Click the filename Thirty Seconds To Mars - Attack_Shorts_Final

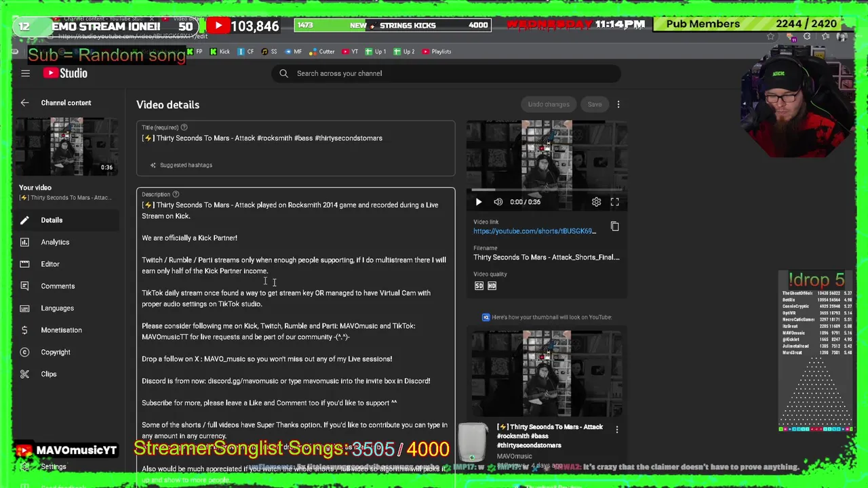point(547,258)
